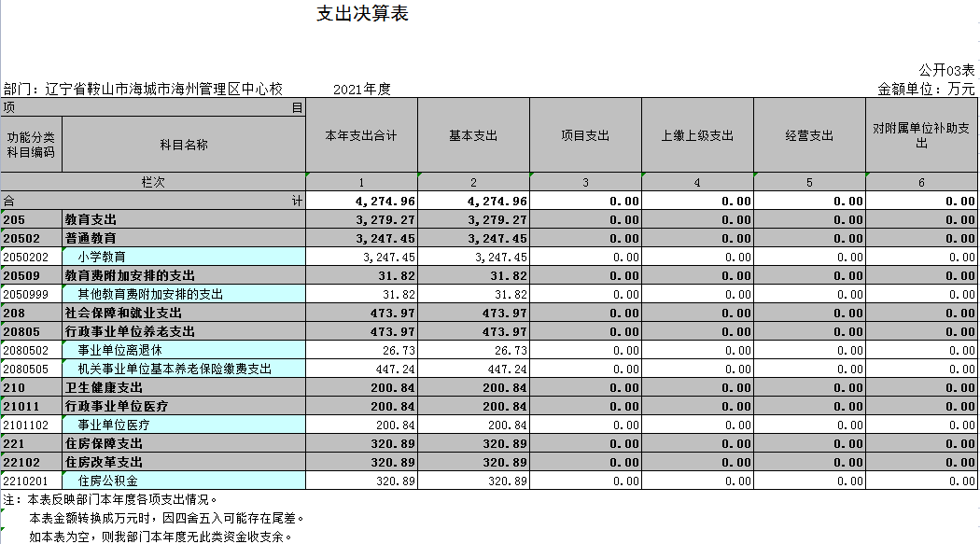Click the 对附属单位补助支出 column header
980x544 pixels.
(921, 135)
